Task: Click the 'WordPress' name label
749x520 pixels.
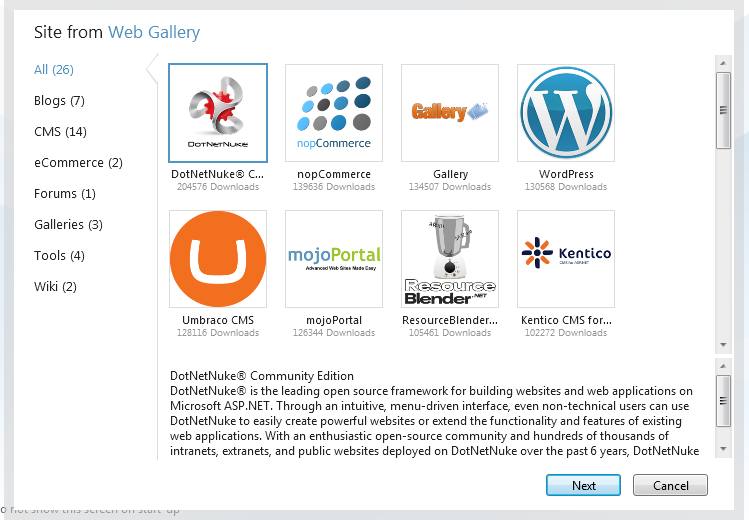Action: tap(566, 174)
